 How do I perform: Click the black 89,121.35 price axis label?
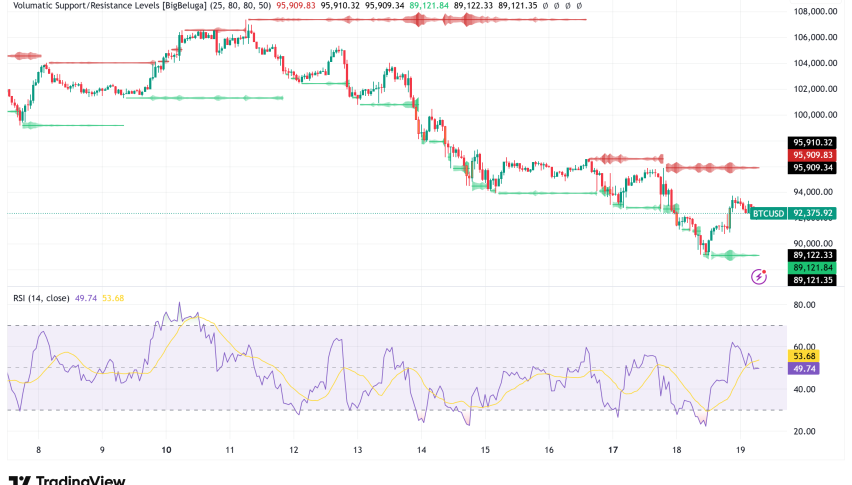[812, 281]
